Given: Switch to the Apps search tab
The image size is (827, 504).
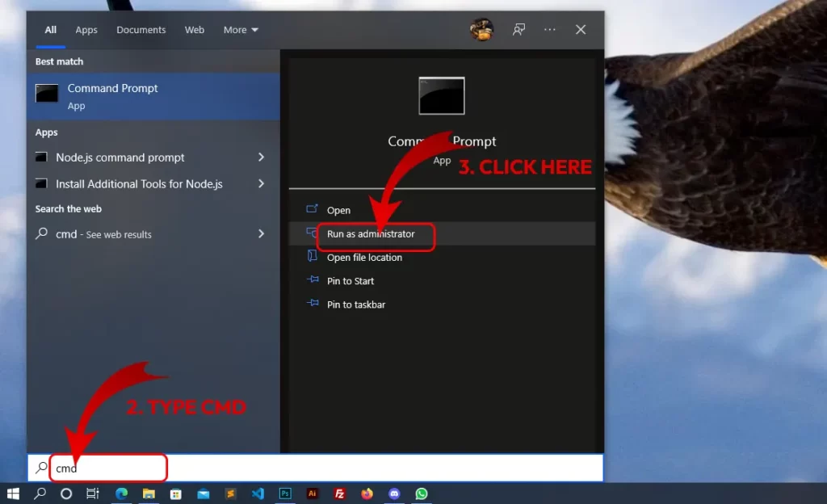Looking at the screenshot, I should (x=86, y=30).
